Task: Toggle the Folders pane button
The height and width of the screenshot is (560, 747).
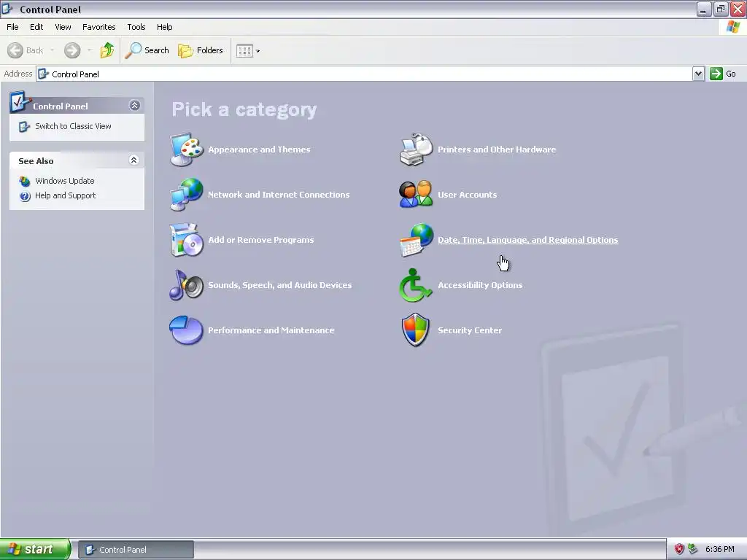Action: coord(201,50)
